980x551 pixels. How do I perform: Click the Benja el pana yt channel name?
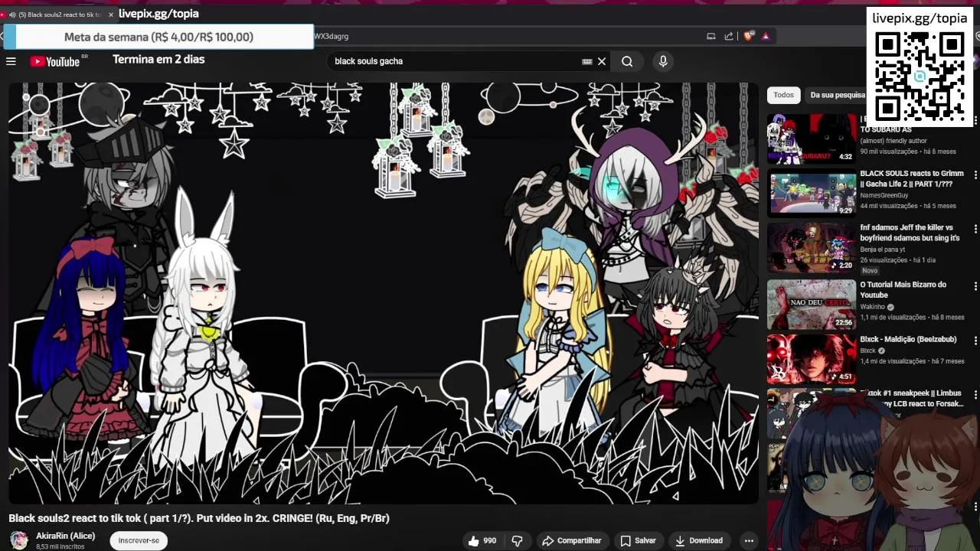(x=882, y=249)
